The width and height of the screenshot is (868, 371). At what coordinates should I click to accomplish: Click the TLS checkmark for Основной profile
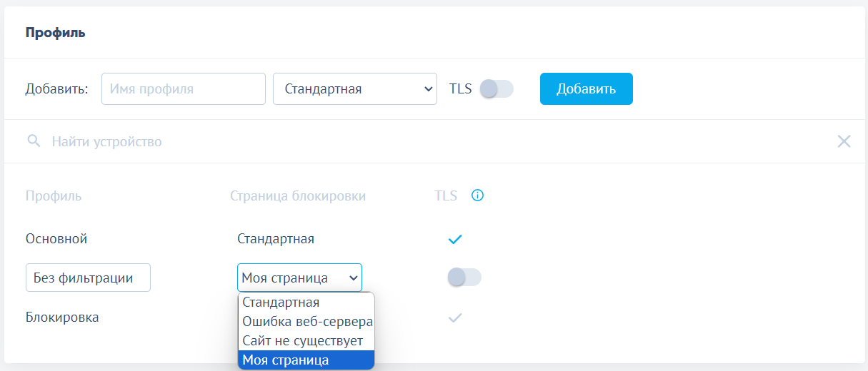(x=455, y=239)
